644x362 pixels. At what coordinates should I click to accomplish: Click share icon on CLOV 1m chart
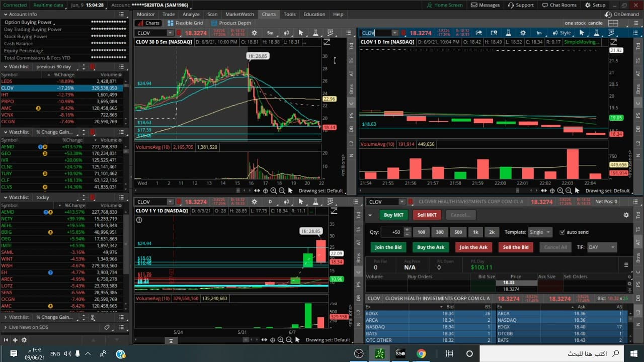tap(479, 33)
